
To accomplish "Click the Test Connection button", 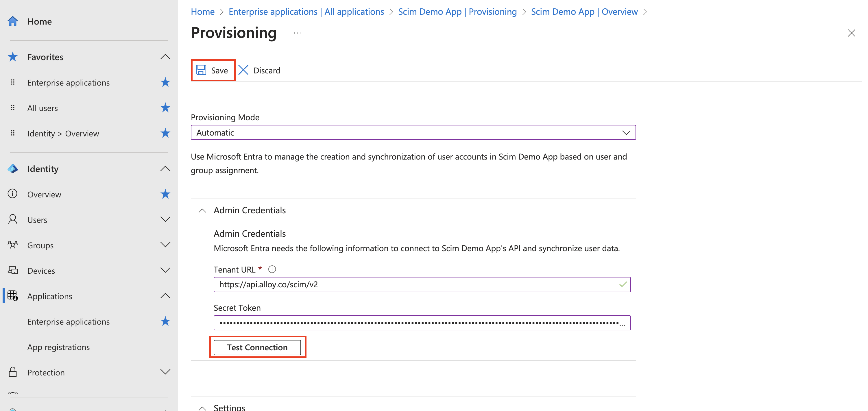I will (257, 347).
